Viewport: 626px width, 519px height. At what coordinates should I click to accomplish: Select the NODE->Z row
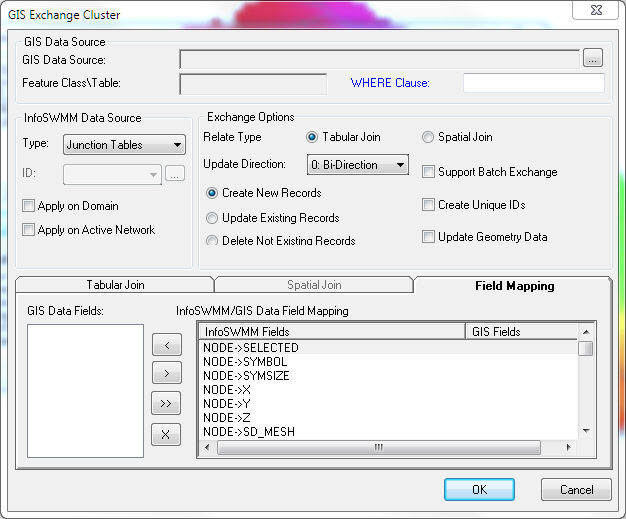[388, 418]
